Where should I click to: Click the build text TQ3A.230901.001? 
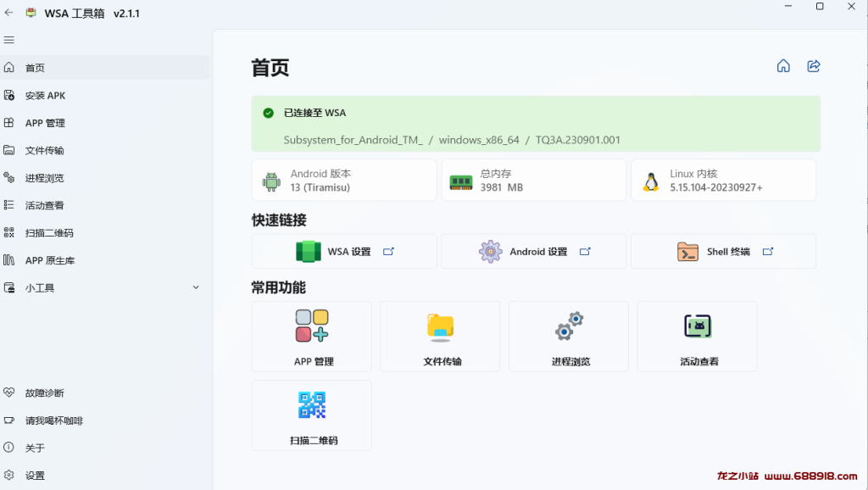(577, 140)
